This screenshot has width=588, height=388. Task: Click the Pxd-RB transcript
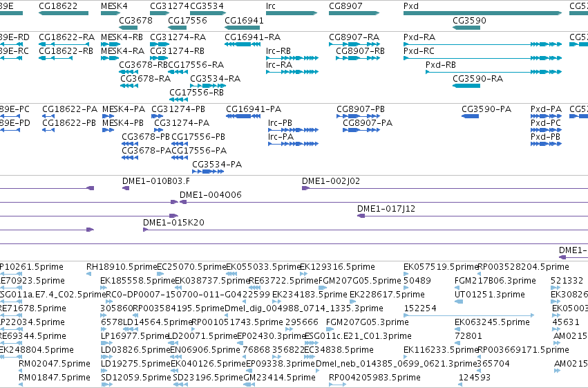click(493, 72)
